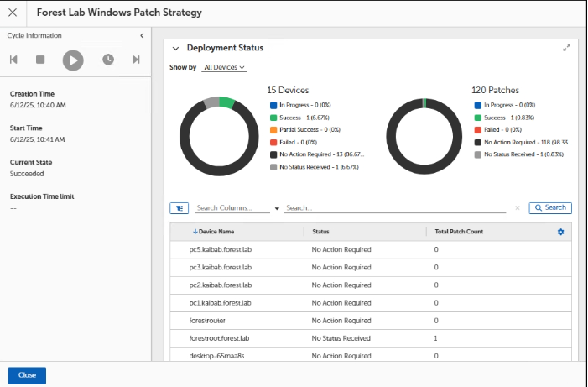Open the All Devices show-by dropdown

coord(224,67)
